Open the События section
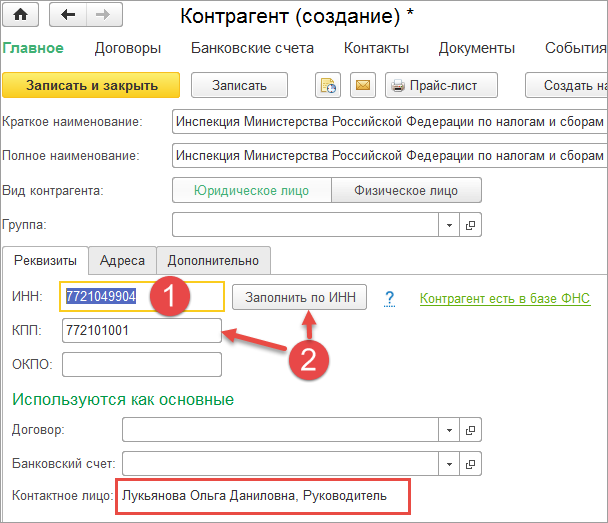The width and height of the screenshot is (608, 523). click(x=576, y=48)
